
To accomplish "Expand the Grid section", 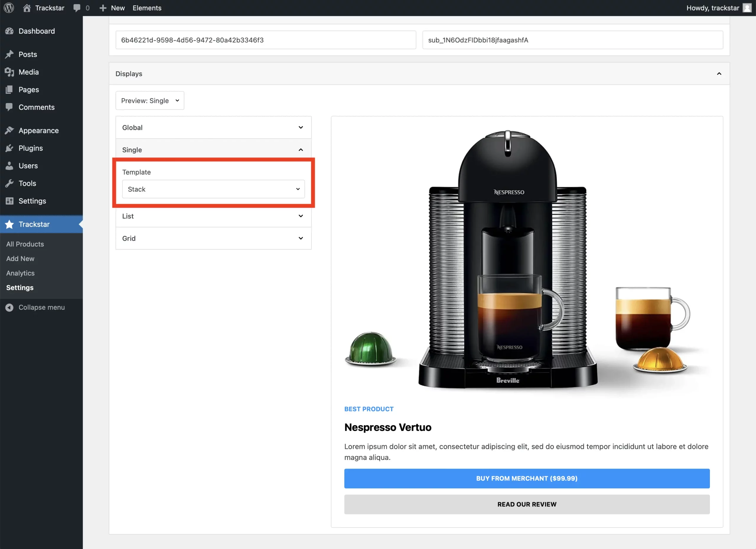I will 213,238.
